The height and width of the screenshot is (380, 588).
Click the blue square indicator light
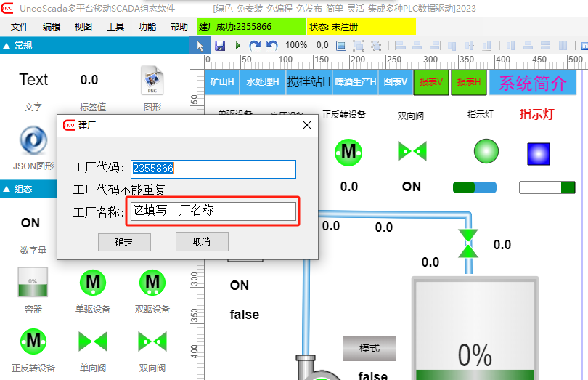tap(539, 153)
